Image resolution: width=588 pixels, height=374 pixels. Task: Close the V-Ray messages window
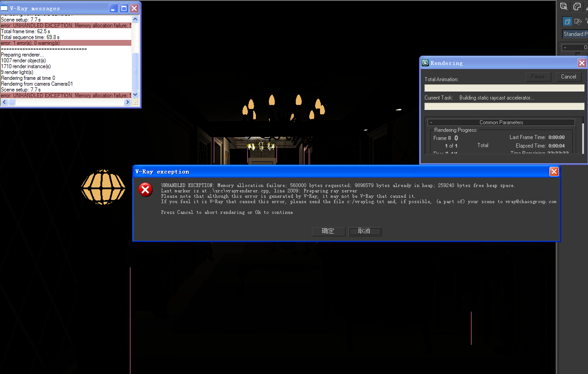point(134,8)
